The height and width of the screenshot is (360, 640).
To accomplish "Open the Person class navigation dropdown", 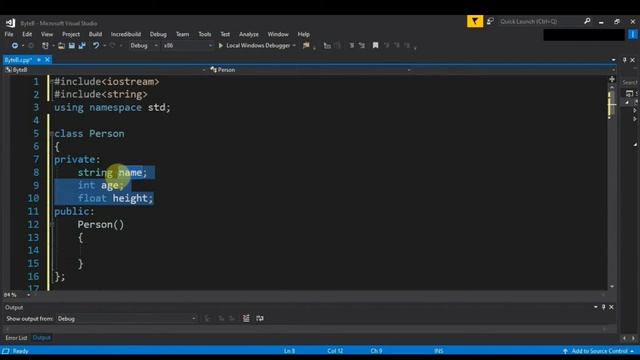I will 310,70.
